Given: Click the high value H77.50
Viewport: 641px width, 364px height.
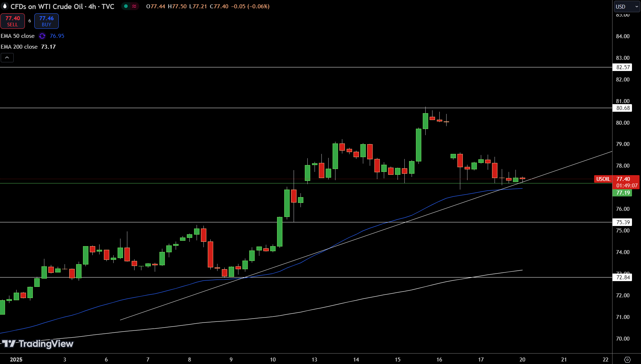Looking at the screenshot, I should pos(177,6).
